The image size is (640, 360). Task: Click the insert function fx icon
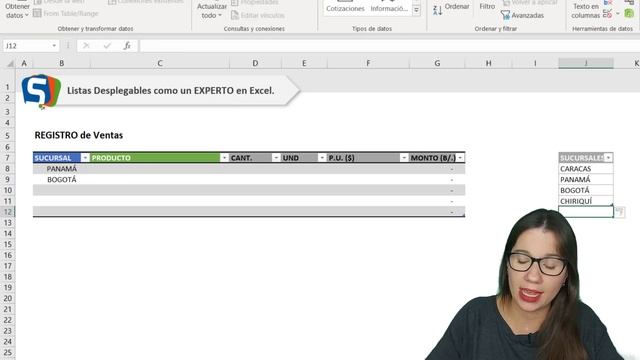point(127,46)
